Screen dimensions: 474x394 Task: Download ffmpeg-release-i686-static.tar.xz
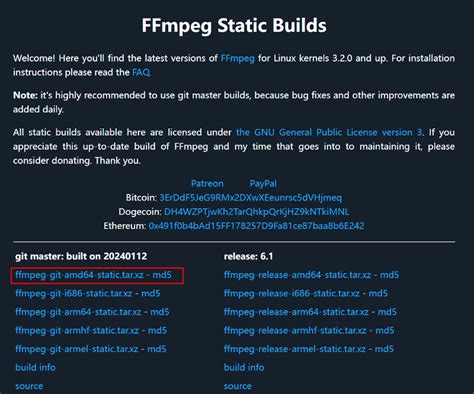[292, 294]
